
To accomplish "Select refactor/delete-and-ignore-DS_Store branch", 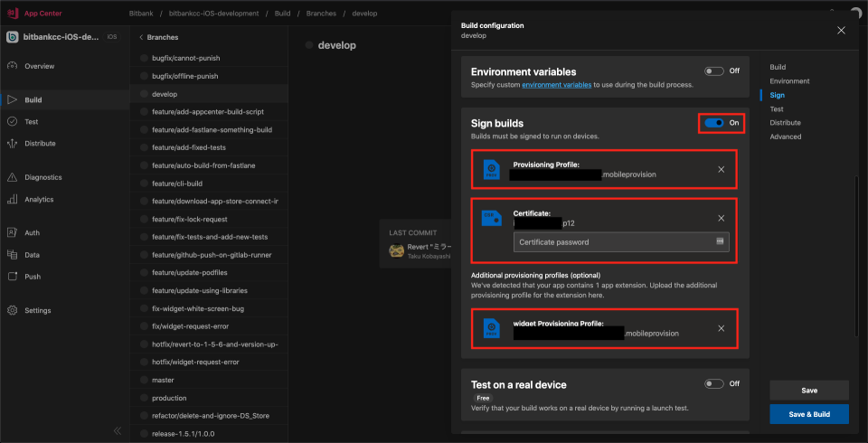I will point(209,416).
